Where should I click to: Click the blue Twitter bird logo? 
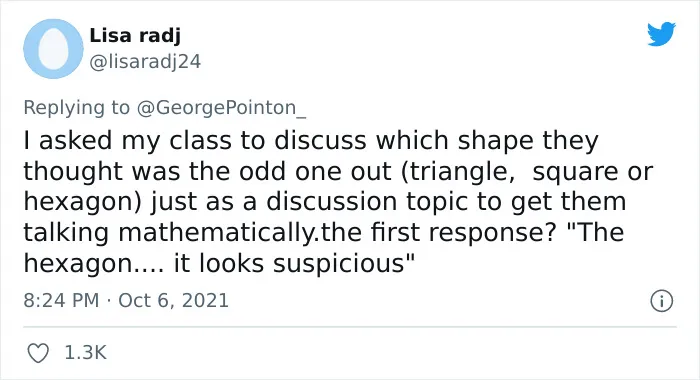661,33
